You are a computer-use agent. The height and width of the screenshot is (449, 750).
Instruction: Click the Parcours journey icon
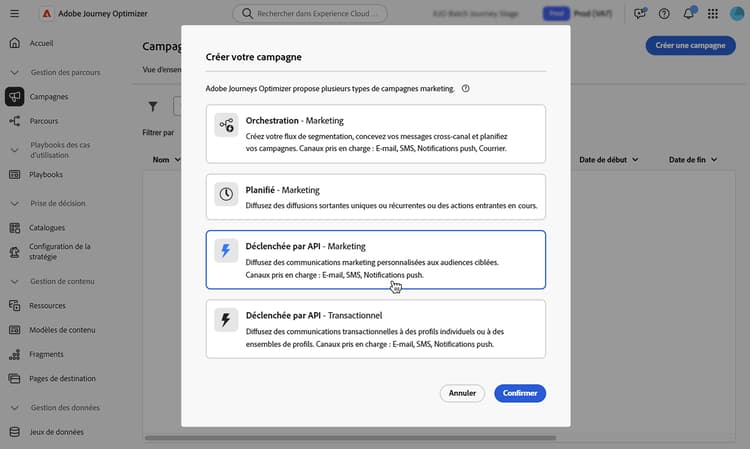coord(14,121)
